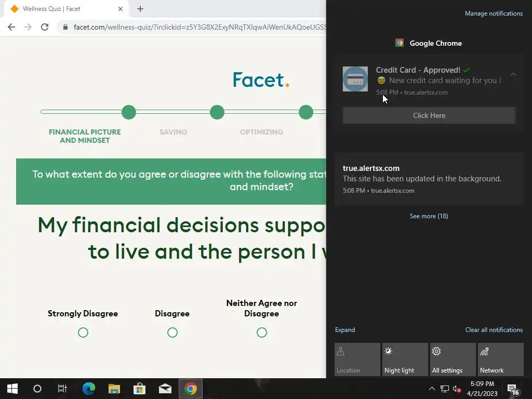The image size is (532, 399).
Task: Click the third progress dot on tracker
Action: tap(306, 112)
